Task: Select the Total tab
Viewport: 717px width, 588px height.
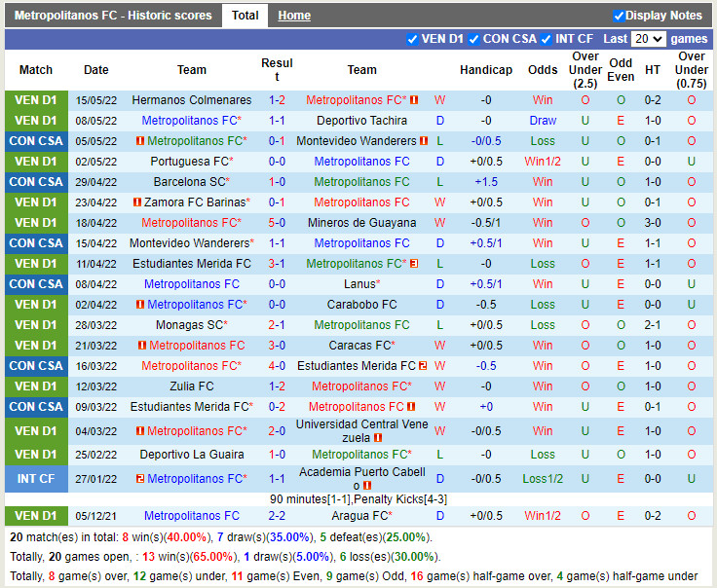Action: pos(245,16)
